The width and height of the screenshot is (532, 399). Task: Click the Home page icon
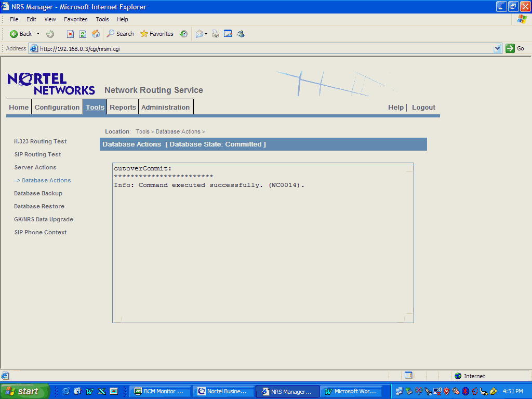pos(96,34)
